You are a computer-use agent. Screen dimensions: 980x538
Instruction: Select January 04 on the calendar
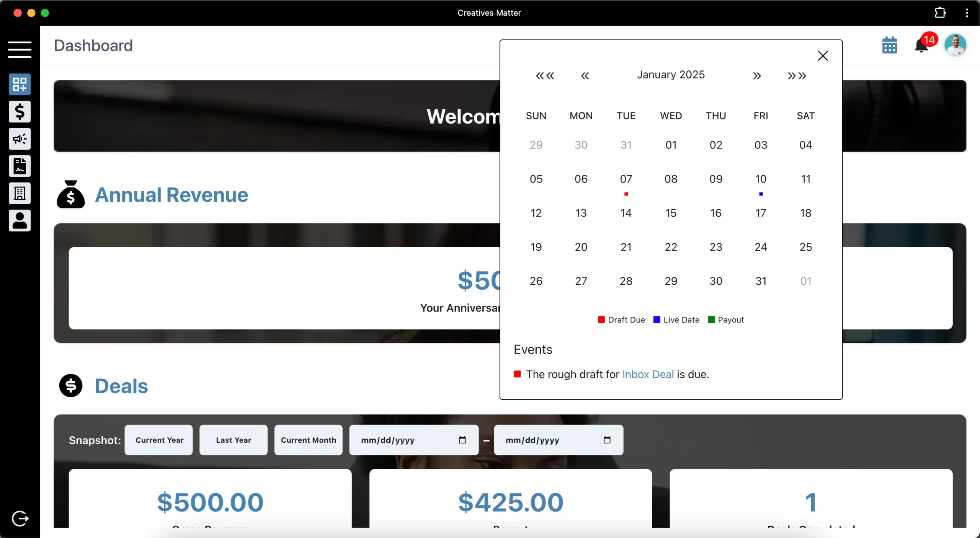click(805, 145)
